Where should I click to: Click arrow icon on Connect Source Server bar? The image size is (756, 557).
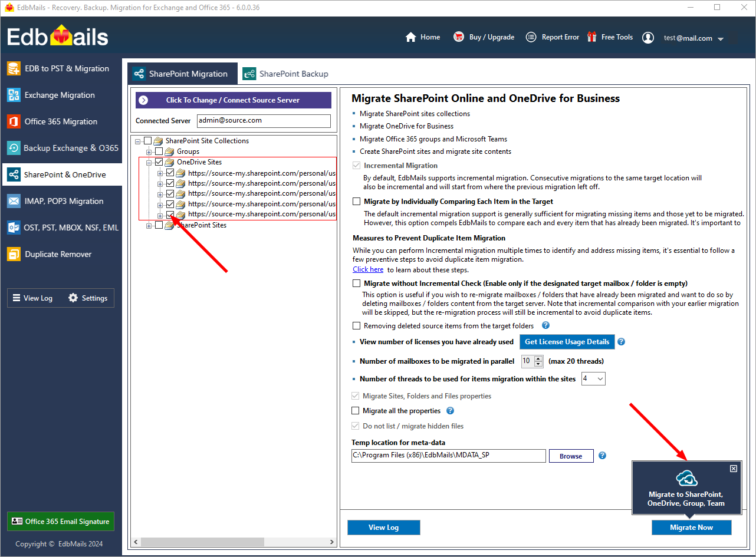[x=143, y=100]
